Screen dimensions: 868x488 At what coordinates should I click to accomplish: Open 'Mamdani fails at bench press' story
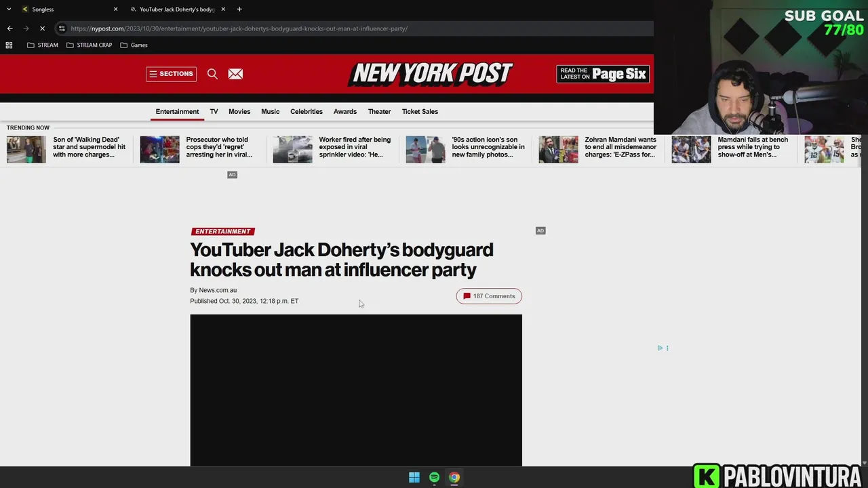coord(753,147)
